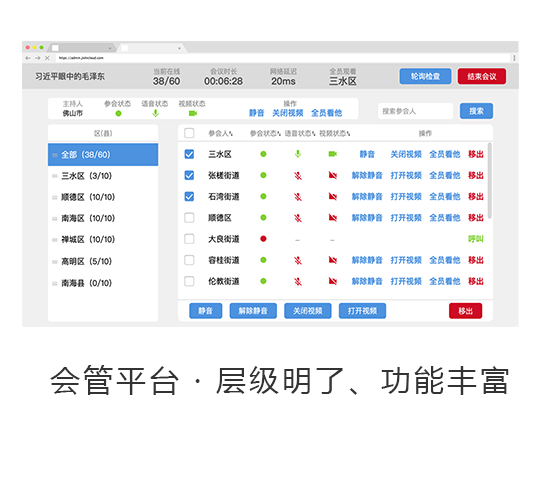Click host's green video status icon
The height and width of the screenshot is (490, 560).
(x=193, y=113)
